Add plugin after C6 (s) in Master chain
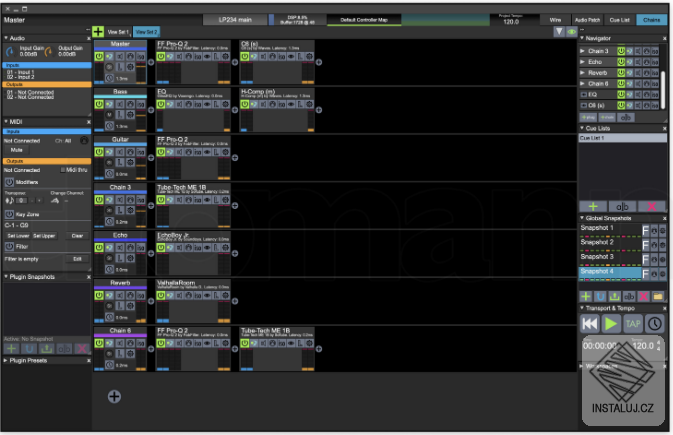Viewport: 673px width, 435px height. click(x=319, y=62)
